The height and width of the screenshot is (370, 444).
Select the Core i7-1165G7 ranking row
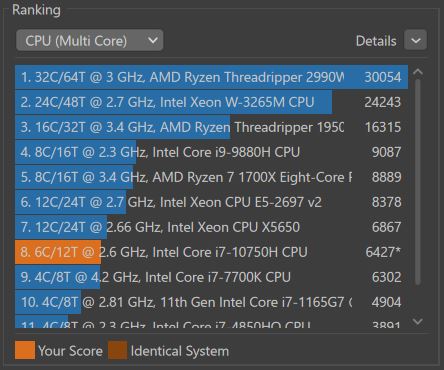211,302
